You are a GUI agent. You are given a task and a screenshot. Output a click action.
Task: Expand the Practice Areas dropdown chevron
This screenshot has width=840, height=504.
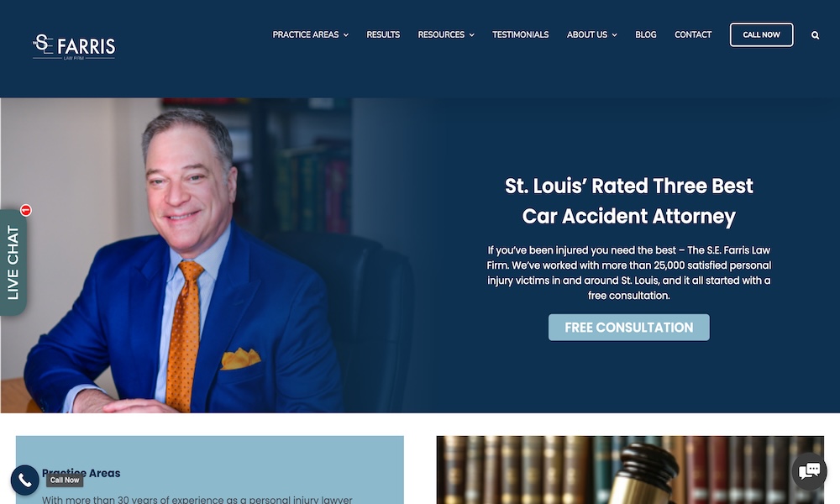346,34
